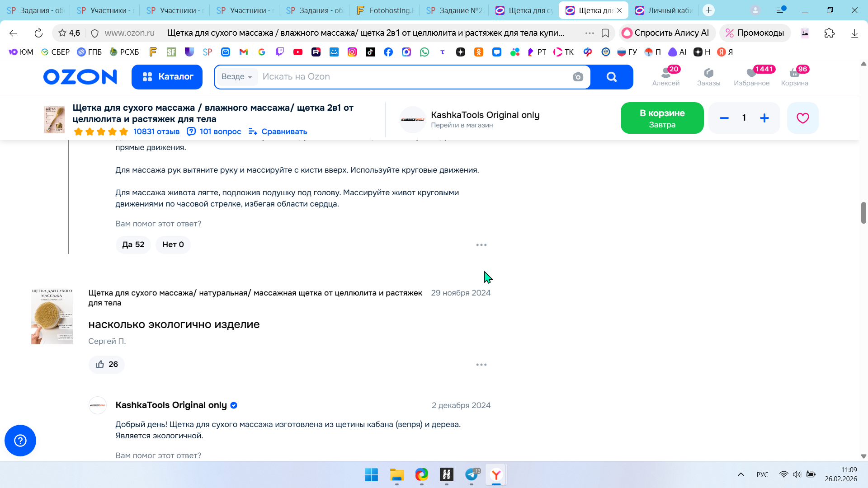Image resolution: width=868 pixels, height=488 pixels.
Task: Open the Корзина cart icon
Action: pos(794,76)
